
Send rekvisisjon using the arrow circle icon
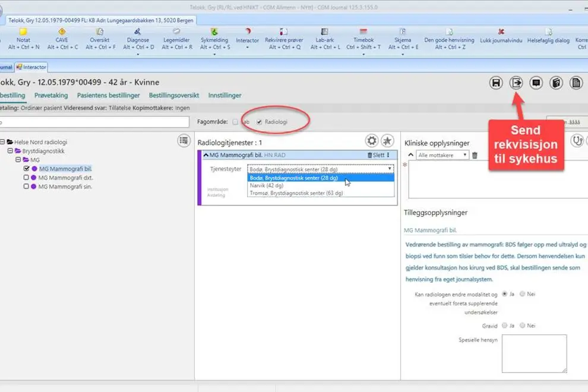pos(517,83)
